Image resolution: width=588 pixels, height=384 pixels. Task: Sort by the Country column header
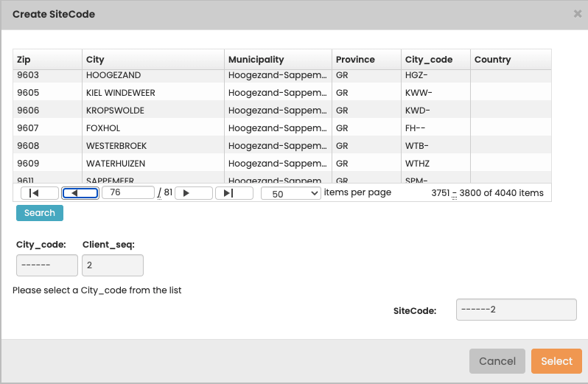pyautogui.click(x=511, y=60)
